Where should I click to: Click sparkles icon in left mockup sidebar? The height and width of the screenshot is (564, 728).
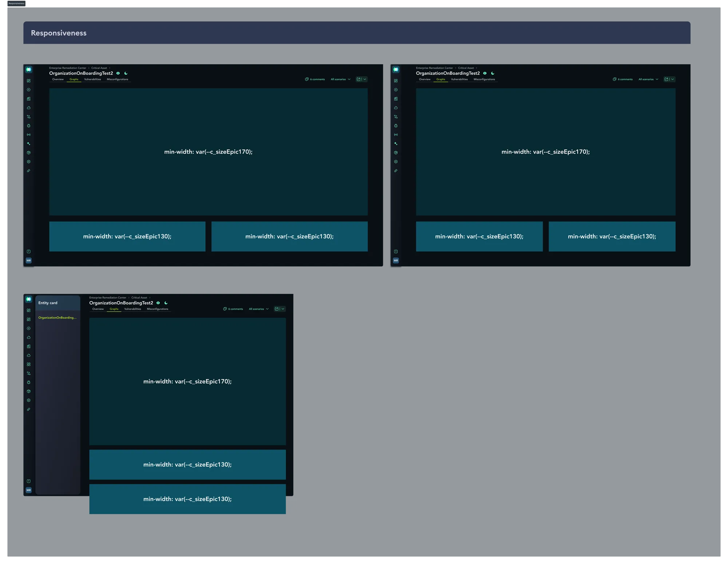tap(29, 144)
